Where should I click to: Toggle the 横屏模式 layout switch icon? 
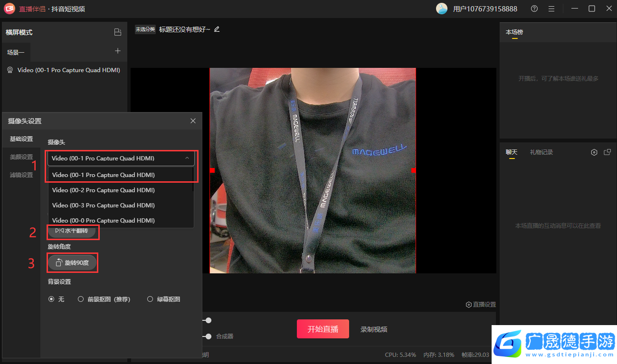[118, 32]
